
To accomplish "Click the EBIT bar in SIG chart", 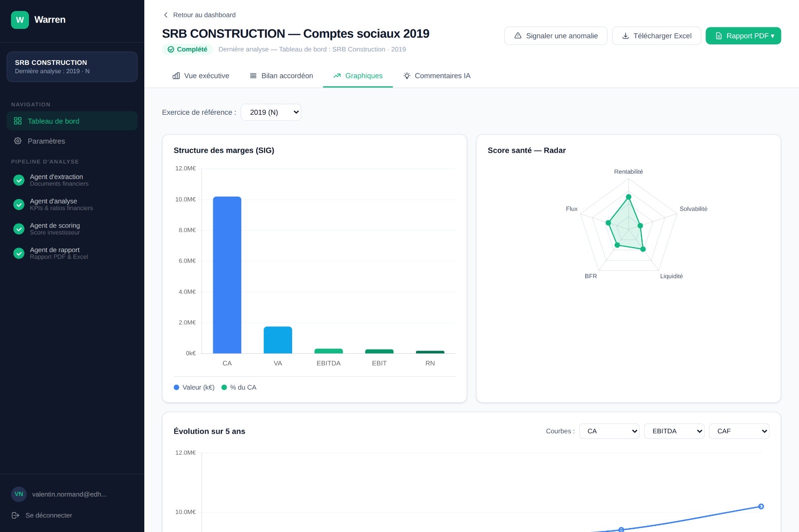I will point(380,351).
